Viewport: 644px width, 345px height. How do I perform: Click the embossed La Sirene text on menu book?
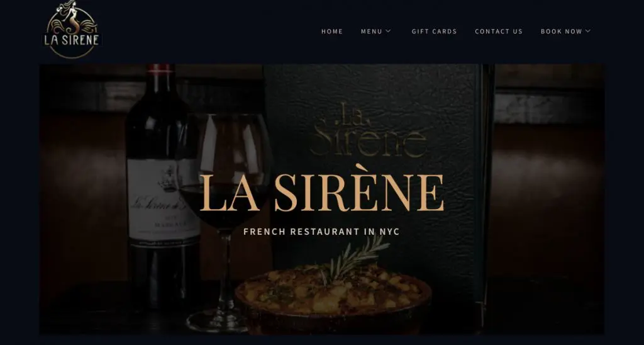pyautogui.click(x=369, y=130)
